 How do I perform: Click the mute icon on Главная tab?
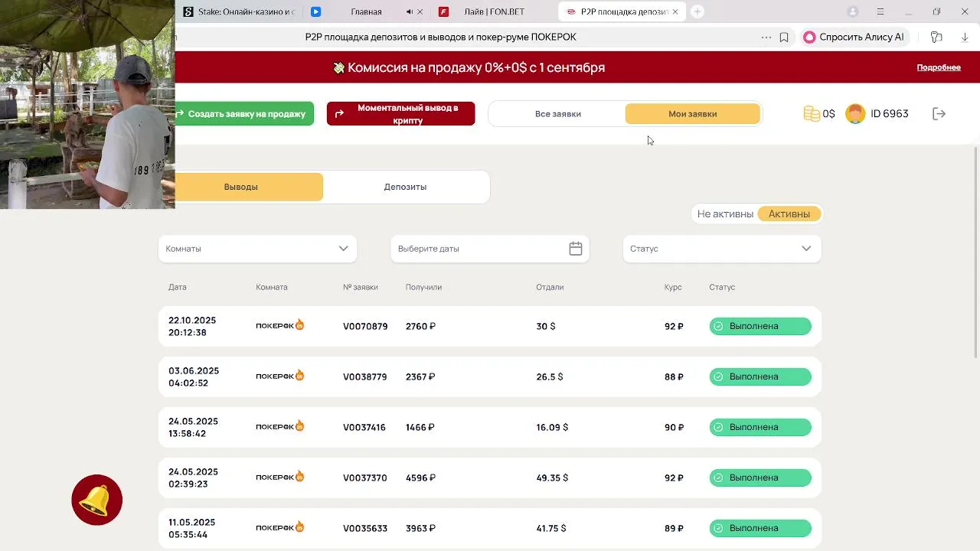[410, 11]
